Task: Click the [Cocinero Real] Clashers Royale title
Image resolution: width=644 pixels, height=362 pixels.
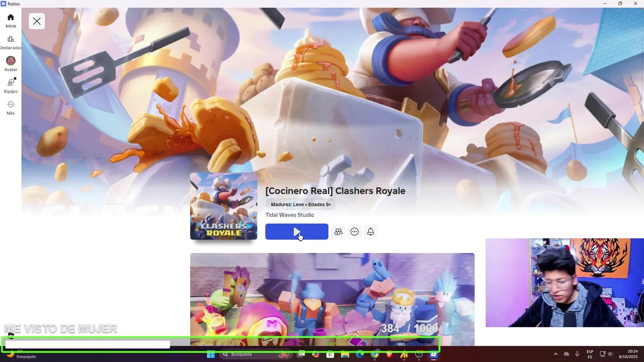Action: (335, 191)
